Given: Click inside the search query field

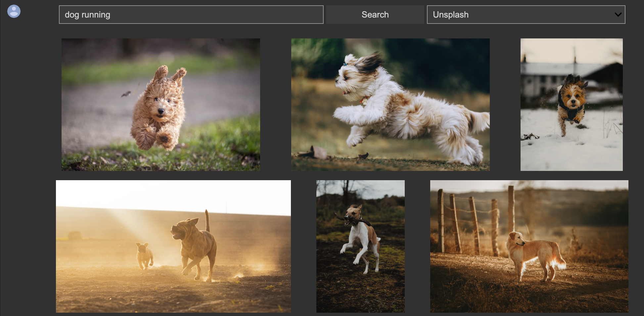Looking at the screenshot, I should click(x=191, y=14).
